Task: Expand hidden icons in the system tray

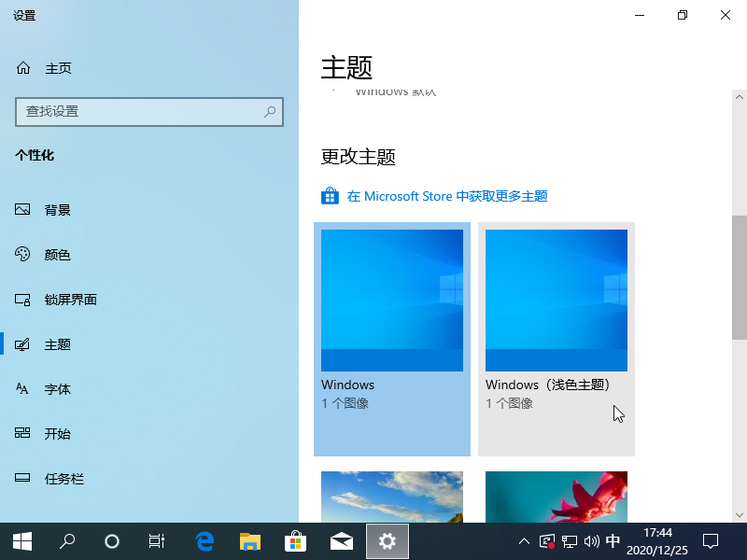Action: tap(524, 540)
